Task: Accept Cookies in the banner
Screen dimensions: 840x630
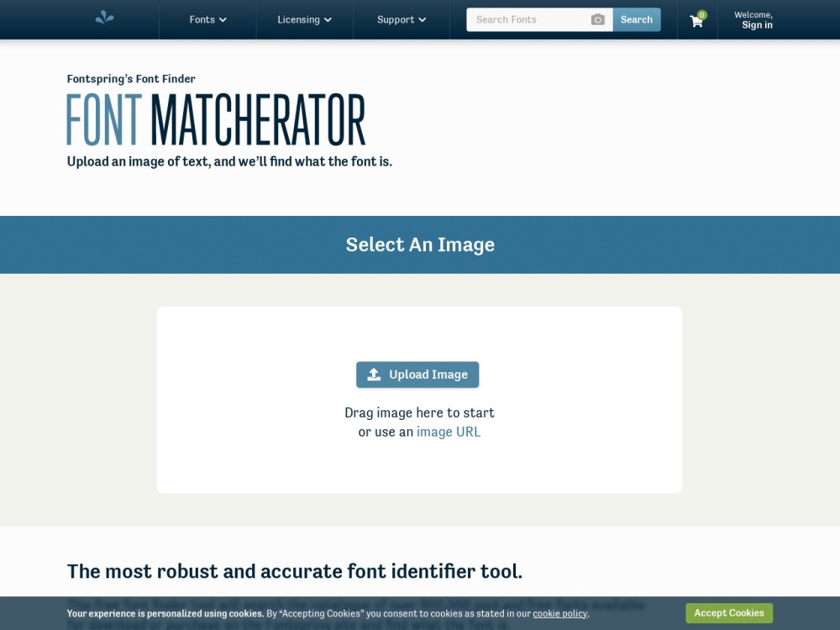Action: [729, 613]
